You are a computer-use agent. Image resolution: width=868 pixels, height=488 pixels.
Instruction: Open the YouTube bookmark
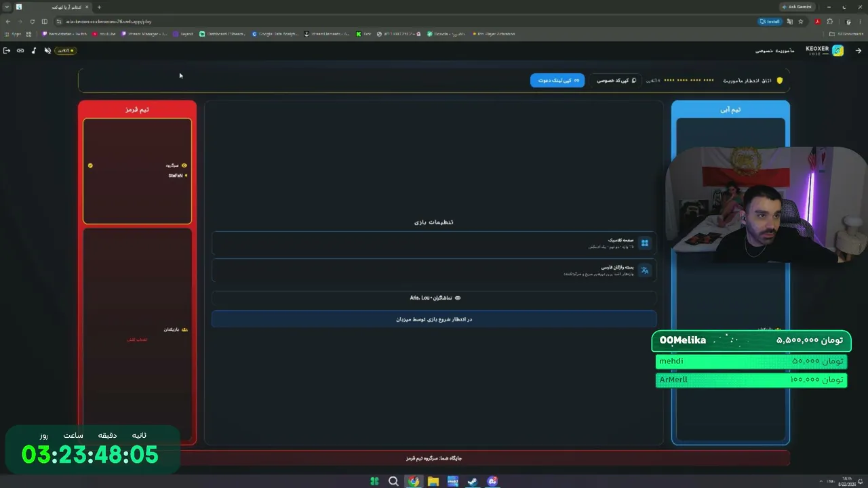click(x=104, y=34)
